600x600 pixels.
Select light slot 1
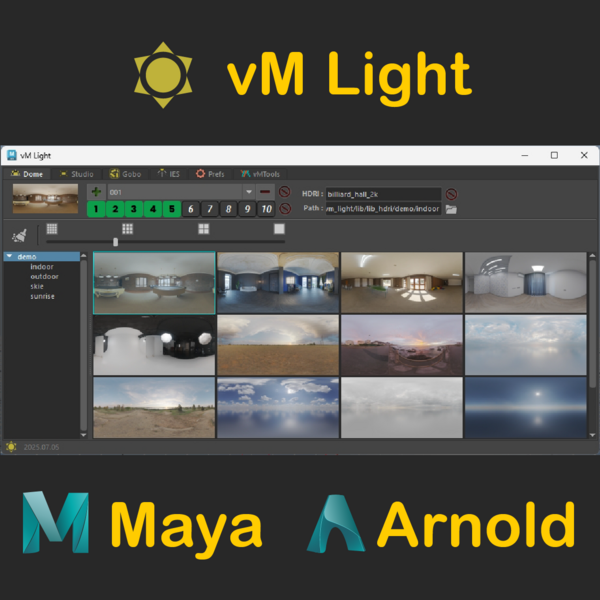(x=96, y=209)
